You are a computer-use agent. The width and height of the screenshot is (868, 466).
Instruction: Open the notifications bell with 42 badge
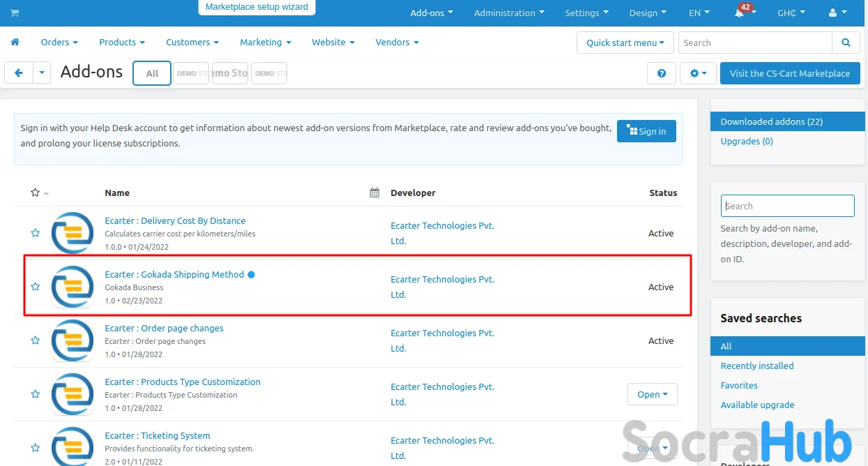(739, 13)
